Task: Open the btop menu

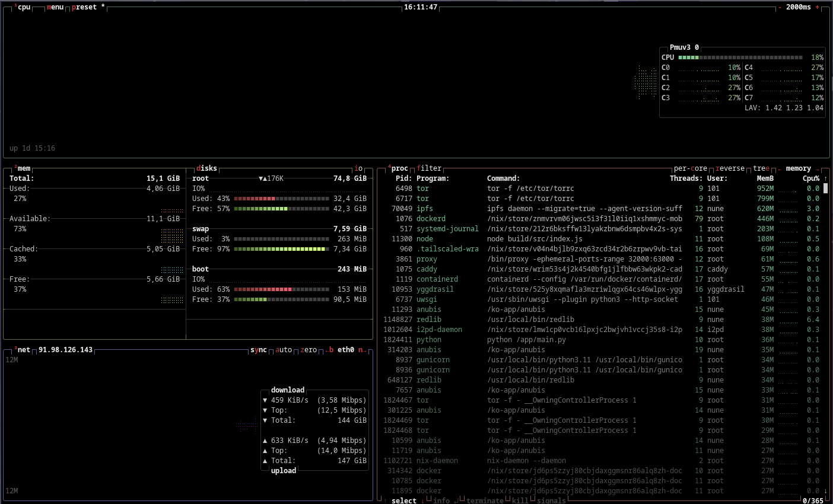Action: pos(55,7)
